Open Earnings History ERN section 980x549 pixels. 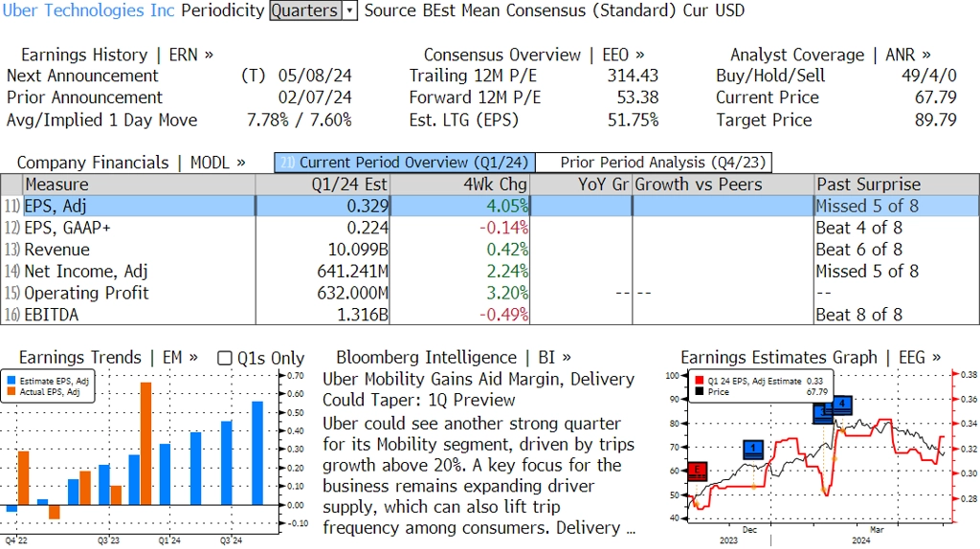tap(117, 55)
